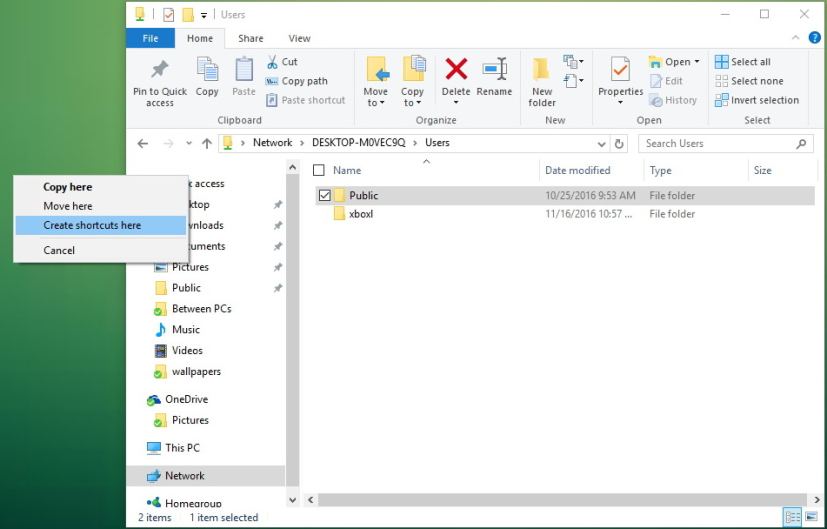Toggle the select-all checkbox in header
Viewport: 827px width, 529px height.
319,170
